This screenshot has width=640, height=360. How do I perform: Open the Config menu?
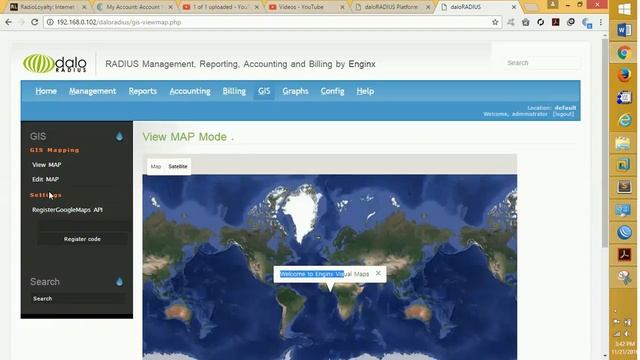332,91
